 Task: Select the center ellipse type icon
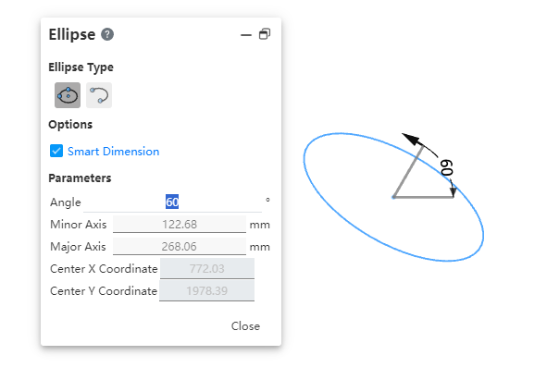pyautogui.click(x=68, y=95)
